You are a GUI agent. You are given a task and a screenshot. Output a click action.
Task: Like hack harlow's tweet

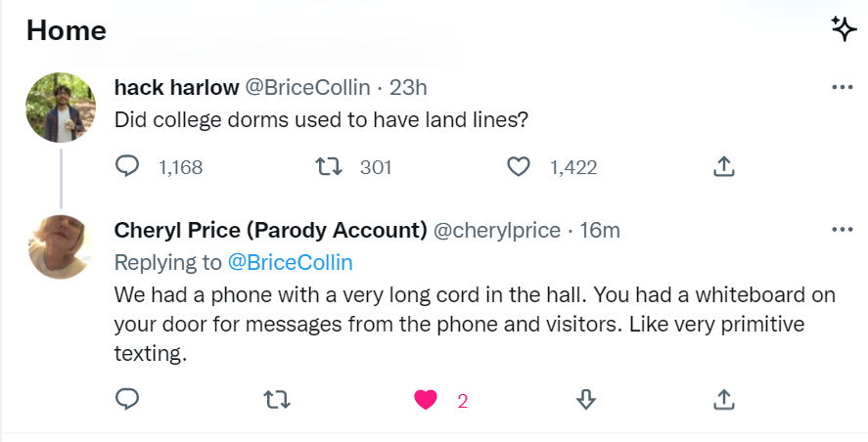519,167
